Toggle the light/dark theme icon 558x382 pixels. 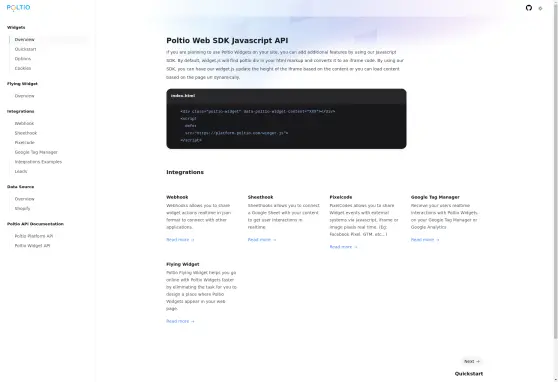tap(540, 8)
